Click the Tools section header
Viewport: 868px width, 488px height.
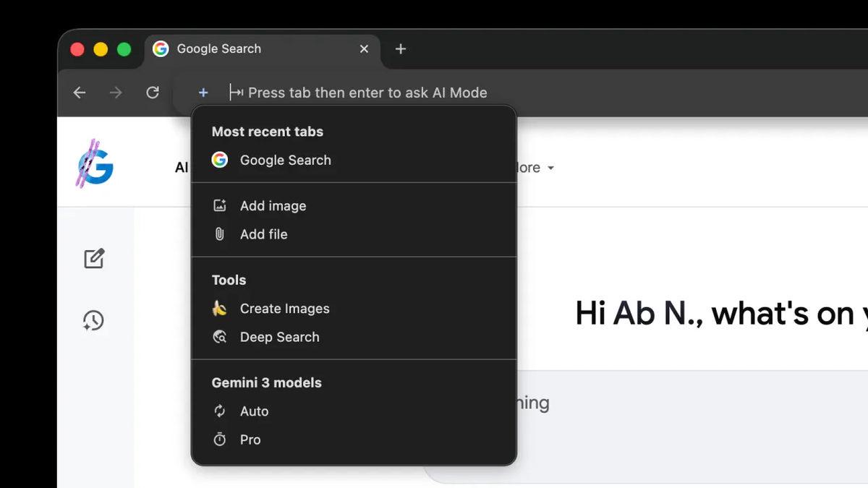228,280
